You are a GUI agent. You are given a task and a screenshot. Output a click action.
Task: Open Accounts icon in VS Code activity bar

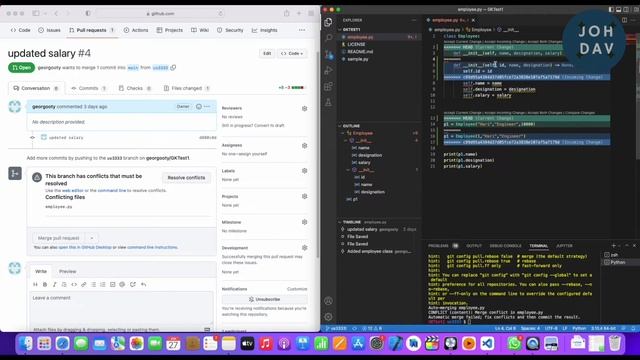coord(328,301)
